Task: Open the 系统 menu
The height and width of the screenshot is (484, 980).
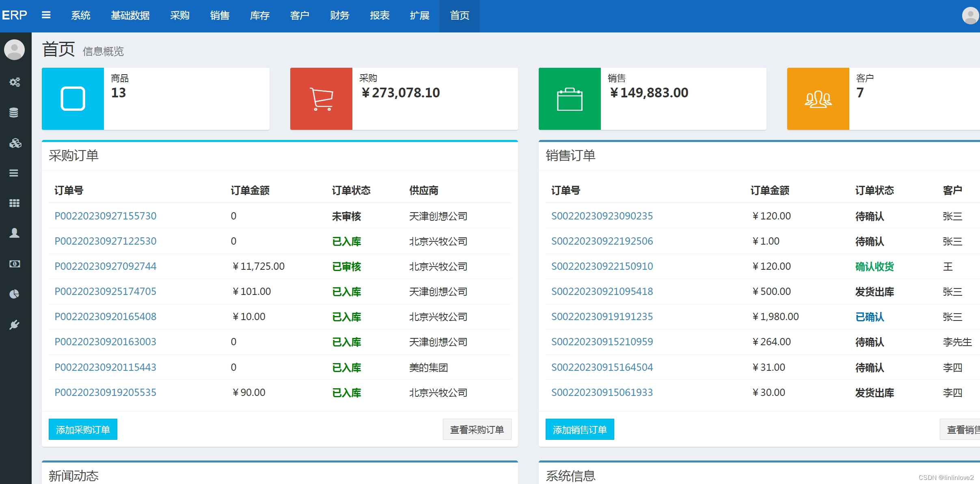Action: (81, 15)
